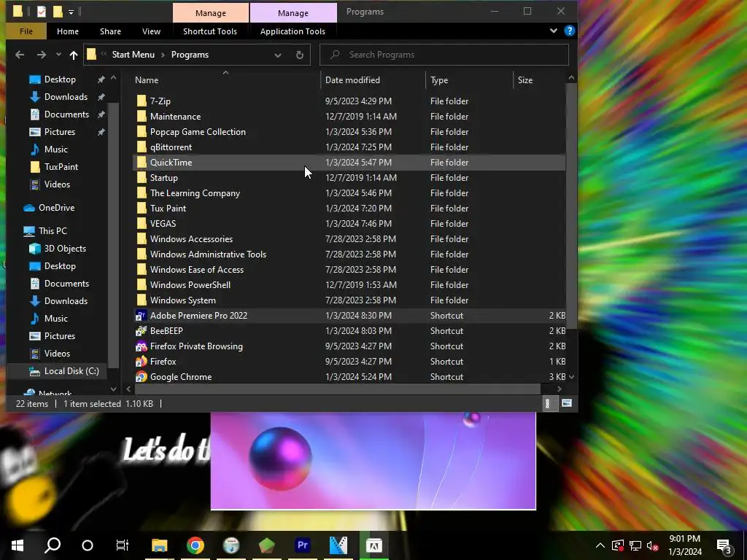Open the Adobe Premiere Pro 2022 shortcut

(198, 316)
